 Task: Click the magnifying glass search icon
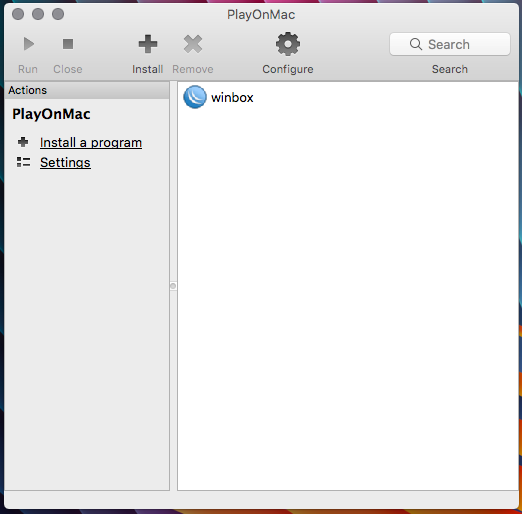click(x=416, y=44)
